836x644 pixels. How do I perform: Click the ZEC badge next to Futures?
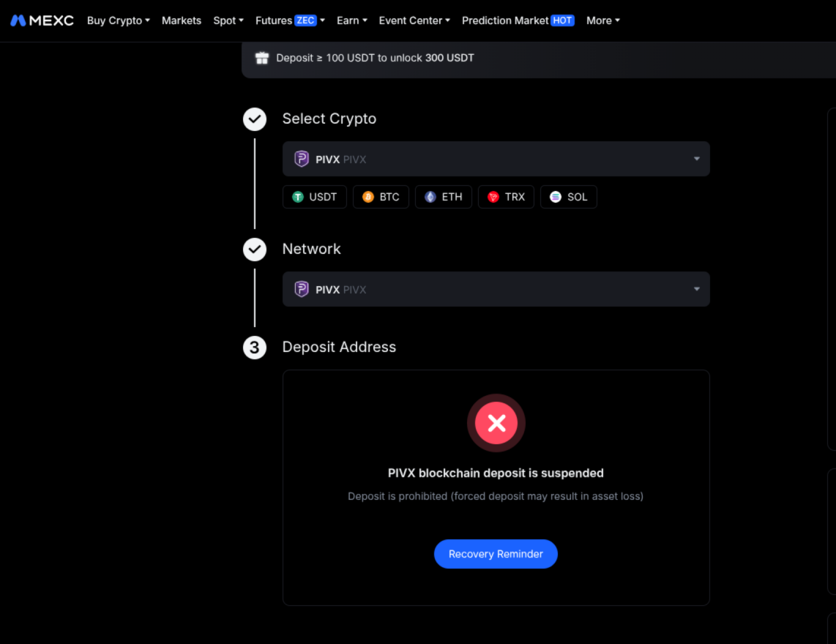tap(305, 20)
